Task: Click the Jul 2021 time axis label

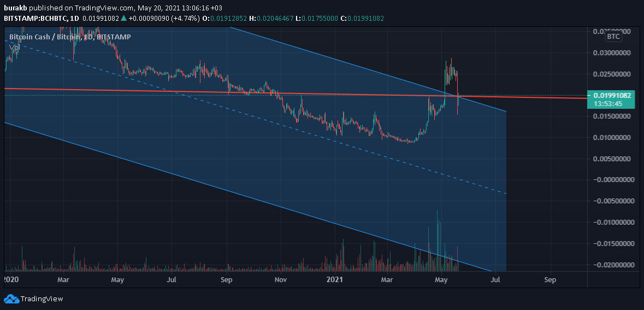Action: point(496,280)
